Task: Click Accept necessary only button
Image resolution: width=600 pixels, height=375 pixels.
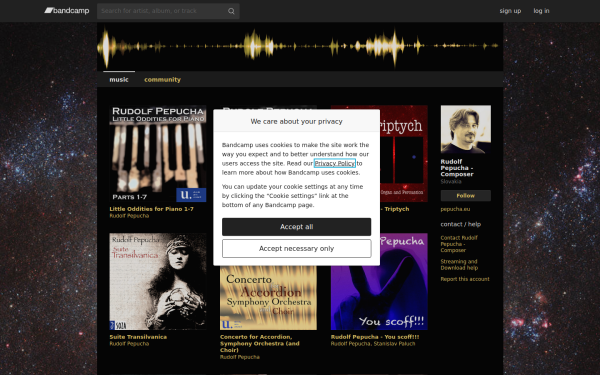Action: [x=297, y=249]
